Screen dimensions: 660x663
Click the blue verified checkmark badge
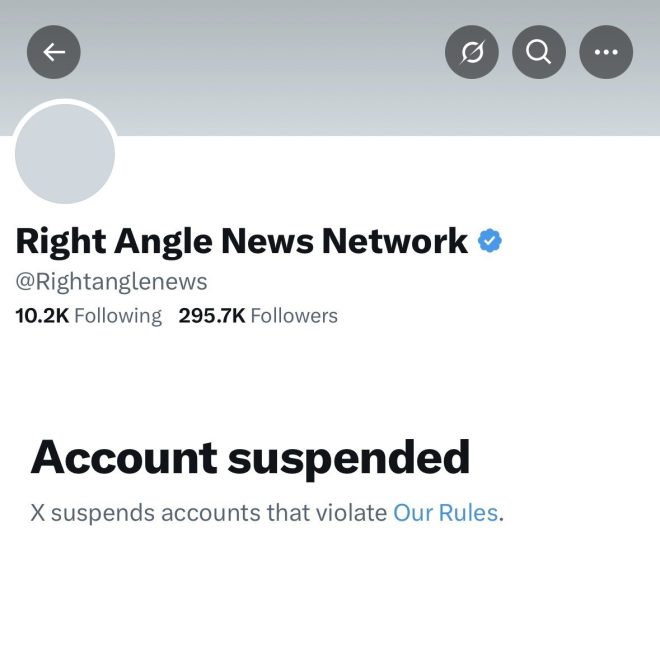[490, 241]
